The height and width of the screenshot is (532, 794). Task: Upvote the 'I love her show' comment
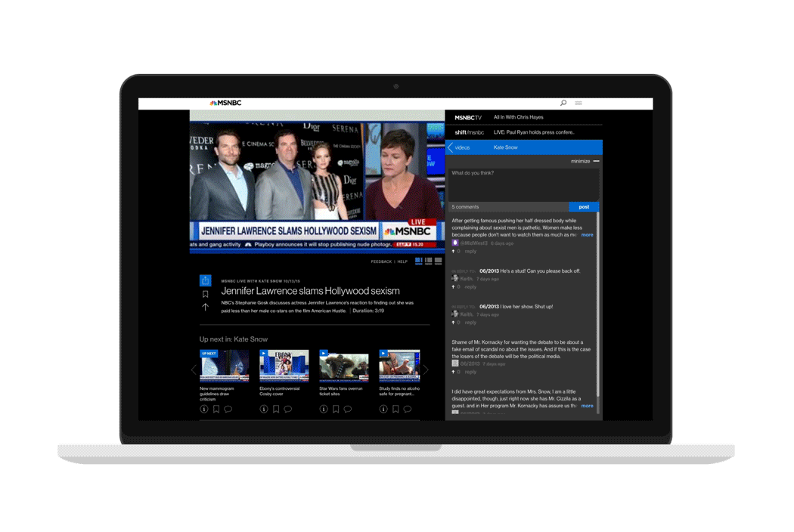tap(454, 323)
